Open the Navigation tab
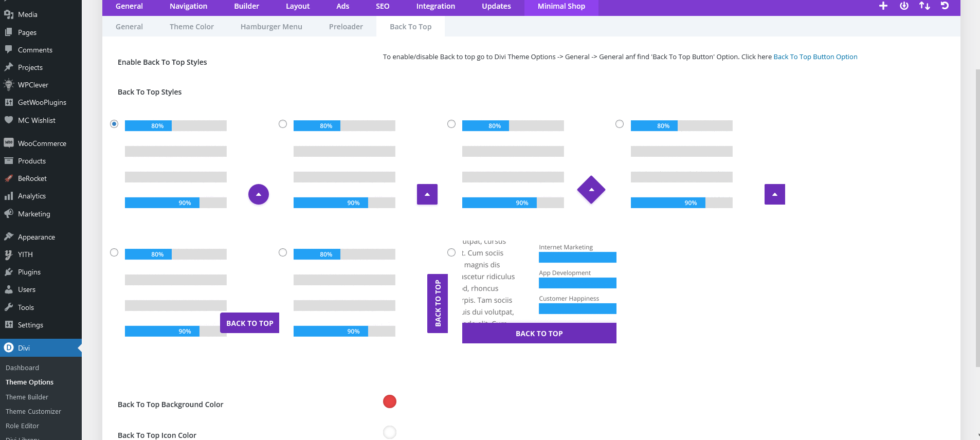 tap(189, 6)
